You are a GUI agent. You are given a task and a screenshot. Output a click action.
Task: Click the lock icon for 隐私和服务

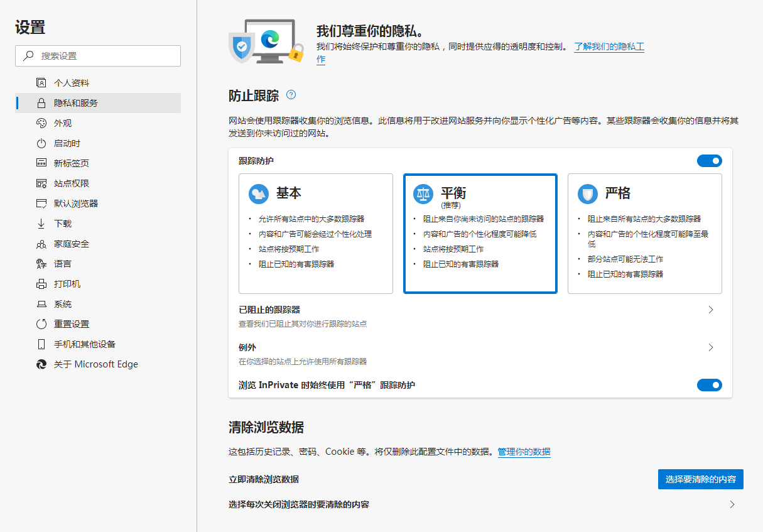(x=41, y=103)
